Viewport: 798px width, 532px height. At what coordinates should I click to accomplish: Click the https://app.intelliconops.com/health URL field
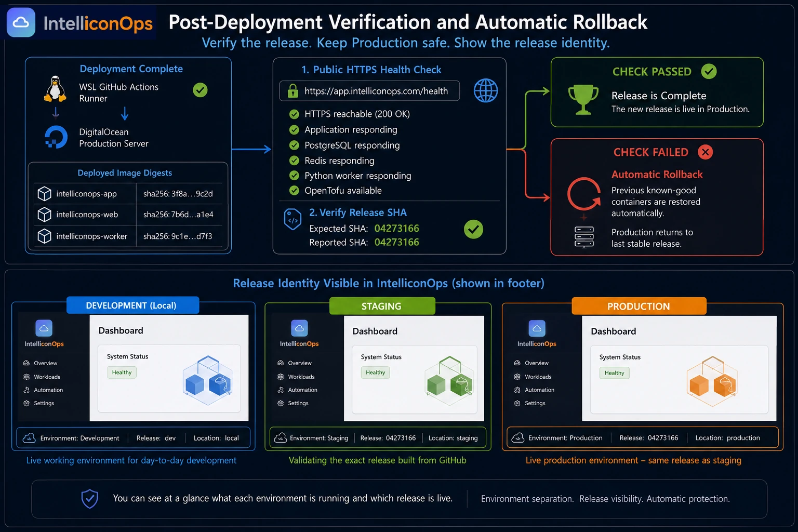369,91
